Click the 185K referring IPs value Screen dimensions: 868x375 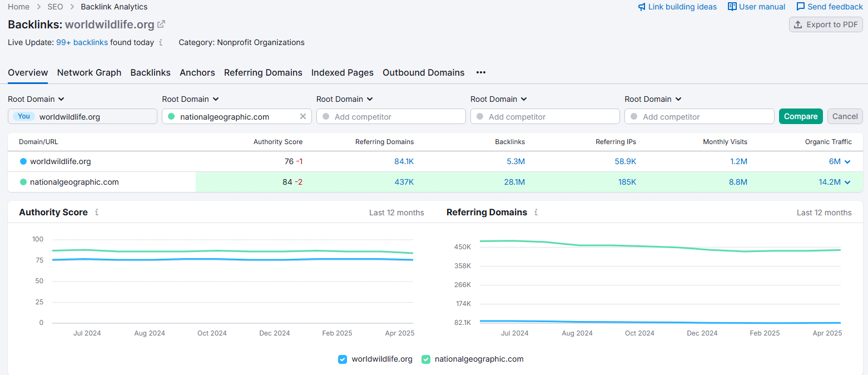(x=627, y=182)
